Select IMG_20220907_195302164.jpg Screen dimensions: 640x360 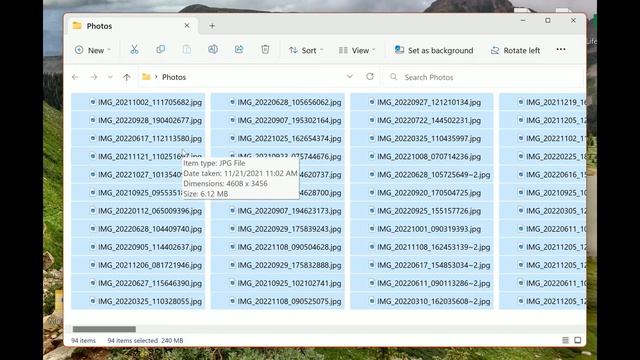pos(278,120)
